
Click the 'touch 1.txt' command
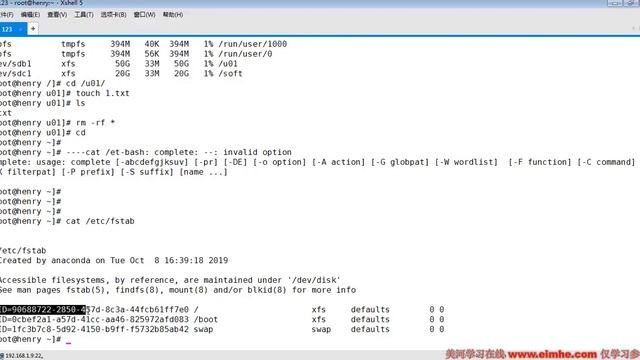click(x=102, y=93)
